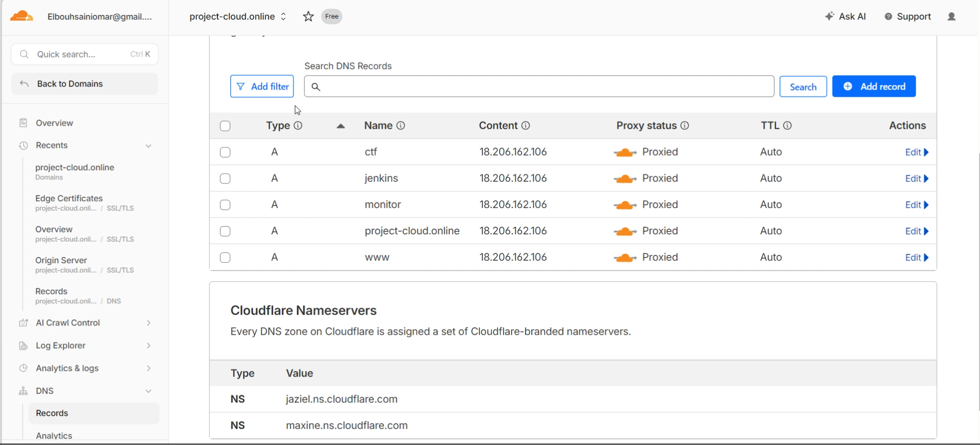This screenshot has width=980, height=445.
Task: Click the Type column info icon
Action: click(298, 126)
